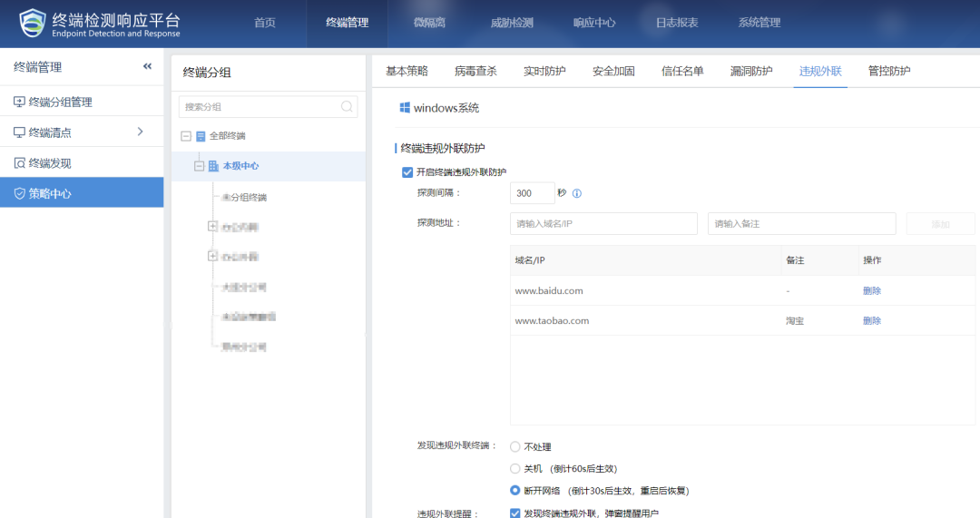Open the 响应中心 top menu
Screen dimensions: 980x518
click(594, 23)
